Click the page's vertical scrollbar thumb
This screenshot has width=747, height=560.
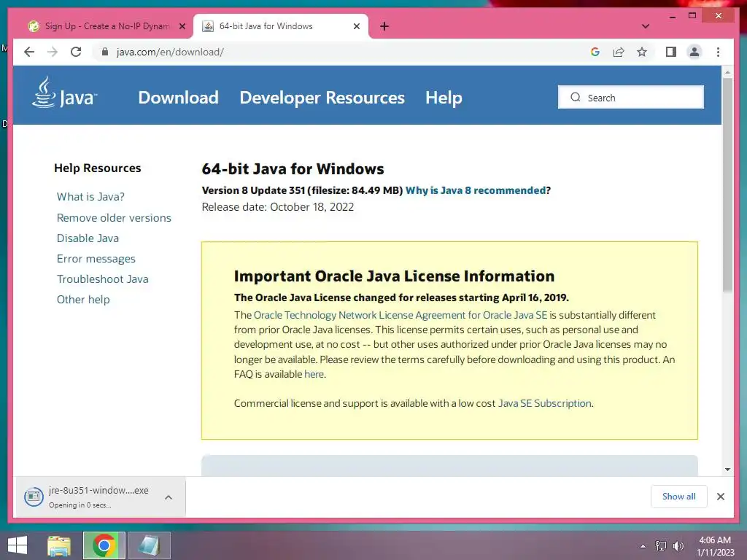pyautogui.click(x=727, y=184)
